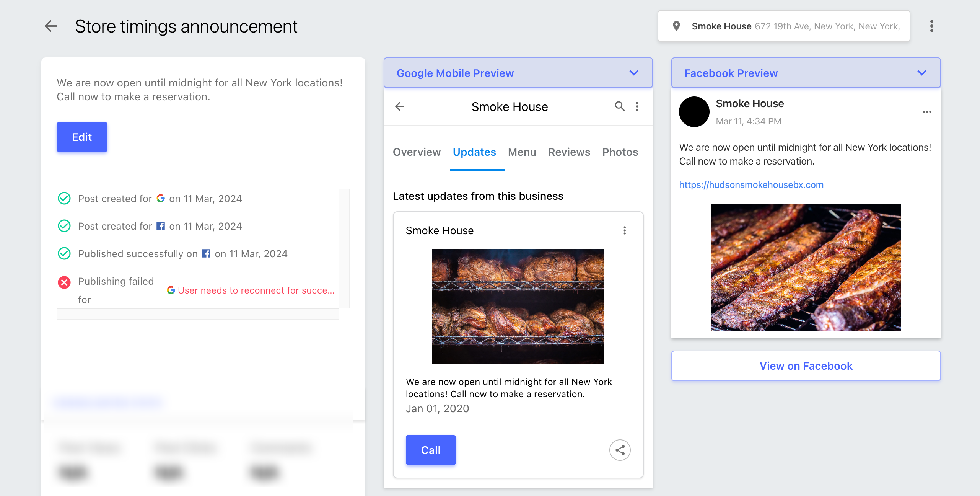Click the 'Mar 11, 4:34 PM' timestamp

tap(749, 121)
